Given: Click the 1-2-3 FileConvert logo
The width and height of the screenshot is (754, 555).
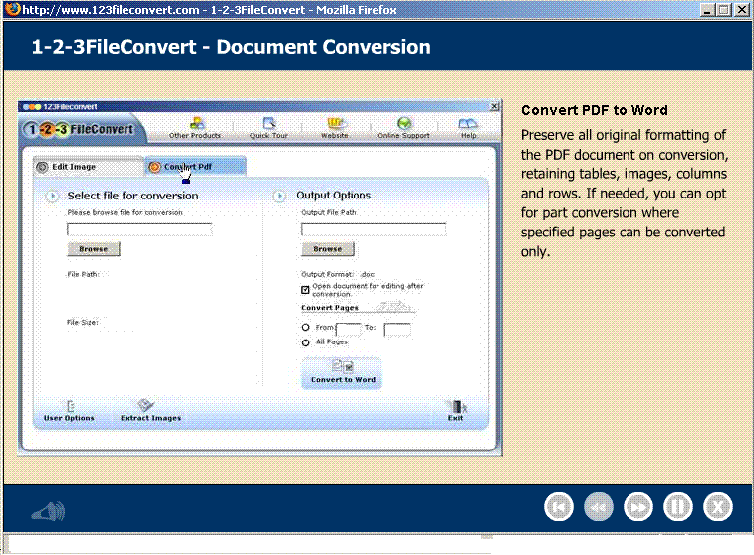Looking at the screenshot, I should (x=80, y=129).
